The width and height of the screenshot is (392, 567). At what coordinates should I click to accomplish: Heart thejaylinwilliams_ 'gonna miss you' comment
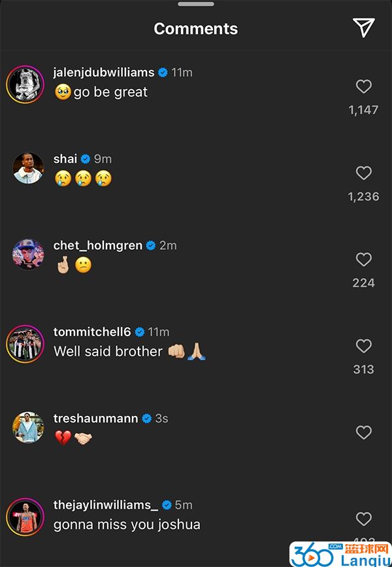pyautogui.click(x=363, y=519)
